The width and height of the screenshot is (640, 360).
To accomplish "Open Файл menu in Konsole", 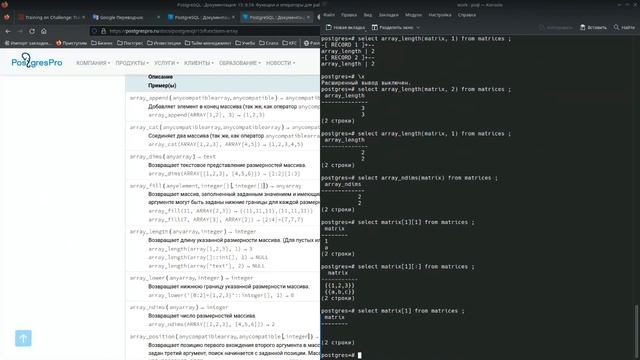I will click(329, 15).
